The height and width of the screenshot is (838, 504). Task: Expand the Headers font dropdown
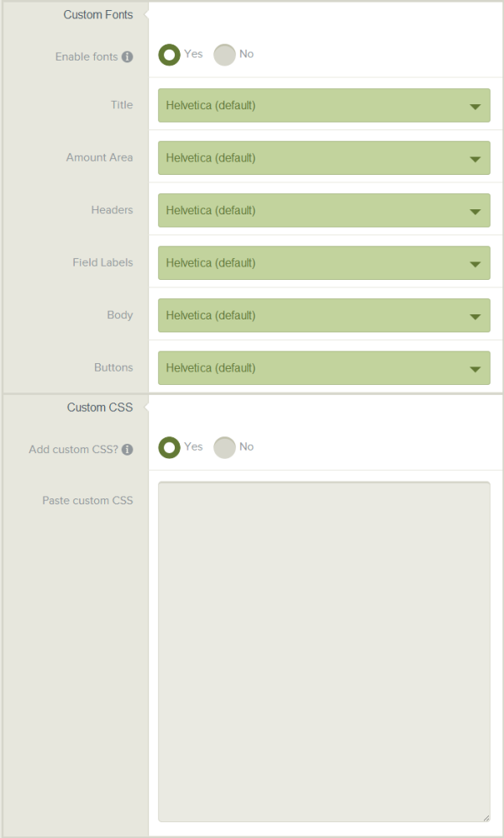pyautogui.click(x=324, y=210)
